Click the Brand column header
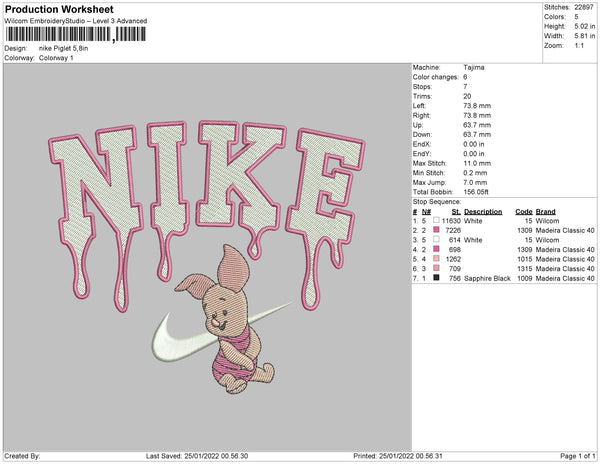The height and width of the screenshot is (464, 600). [x=545, y=212]
